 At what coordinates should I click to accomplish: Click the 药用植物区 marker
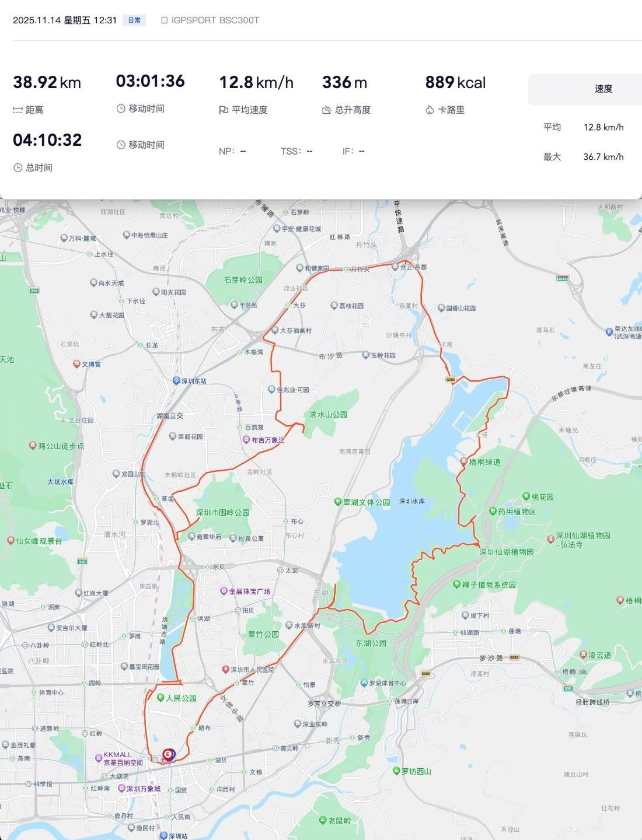[493, 512]
